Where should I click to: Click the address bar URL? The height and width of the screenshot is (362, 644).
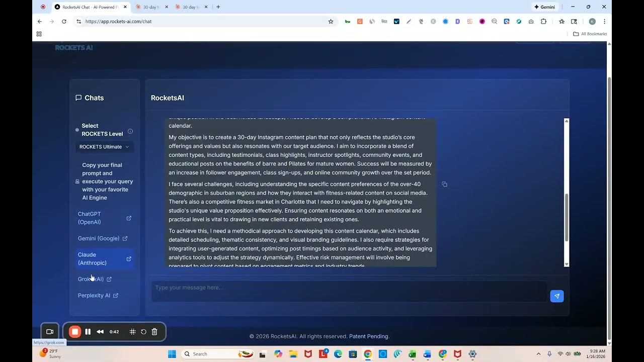(119, 22)
